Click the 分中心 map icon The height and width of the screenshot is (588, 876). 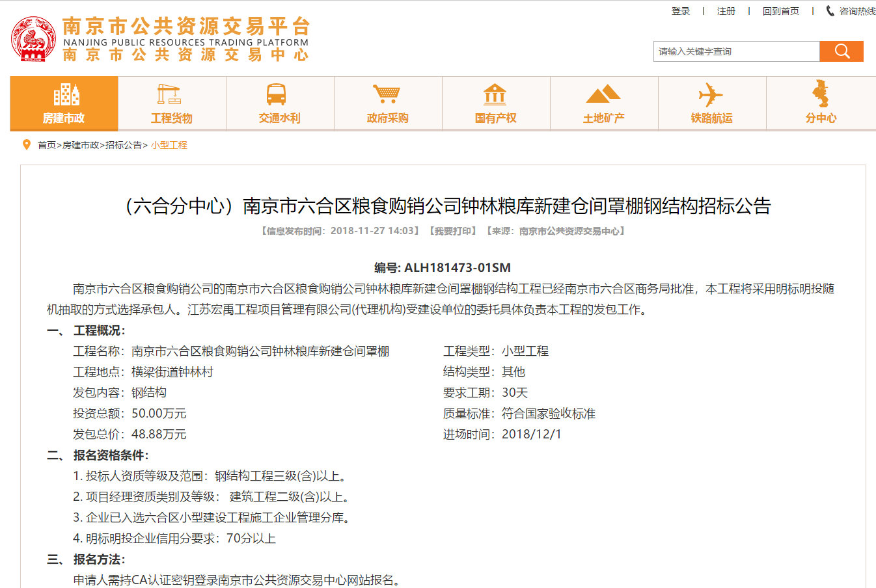click(821, 94)
